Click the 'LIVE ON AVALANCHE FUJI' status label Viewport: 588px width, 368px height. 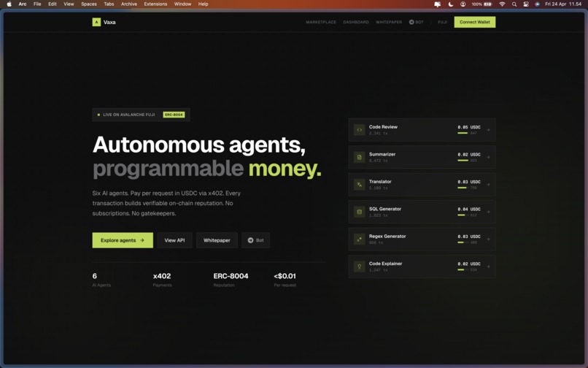128,115
